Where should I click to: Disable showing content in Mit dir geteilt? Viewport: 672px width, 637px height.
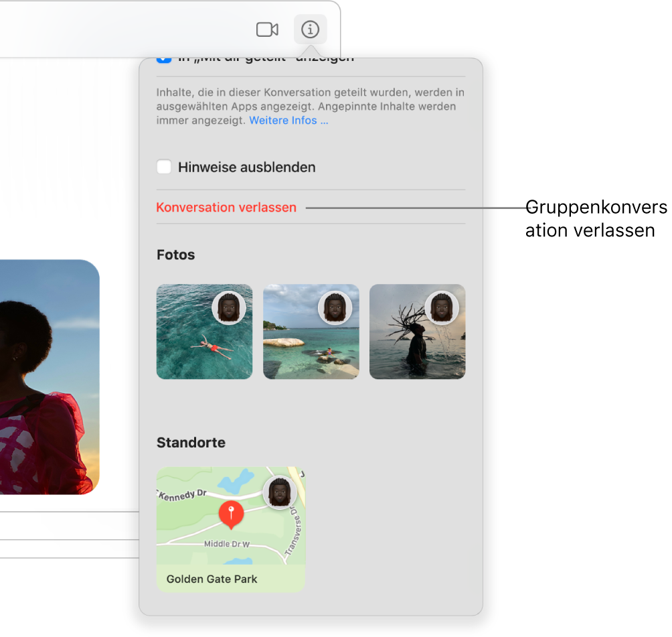164,58
